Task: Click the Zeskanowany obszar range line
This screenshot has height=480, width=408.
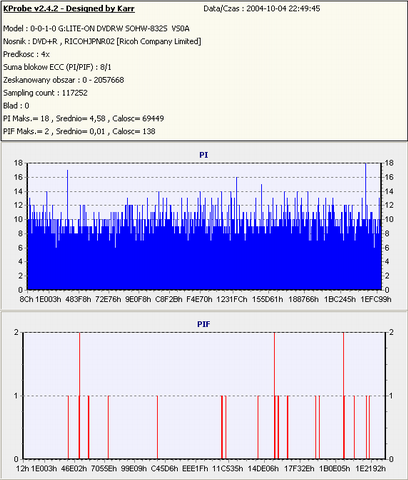Action: (x=64, y=80)
